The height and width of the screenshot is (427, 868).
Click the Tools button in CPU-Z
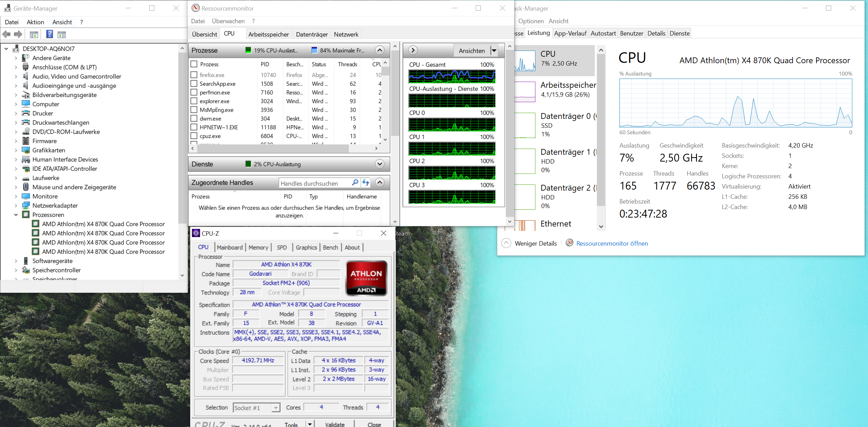point(291,424)
